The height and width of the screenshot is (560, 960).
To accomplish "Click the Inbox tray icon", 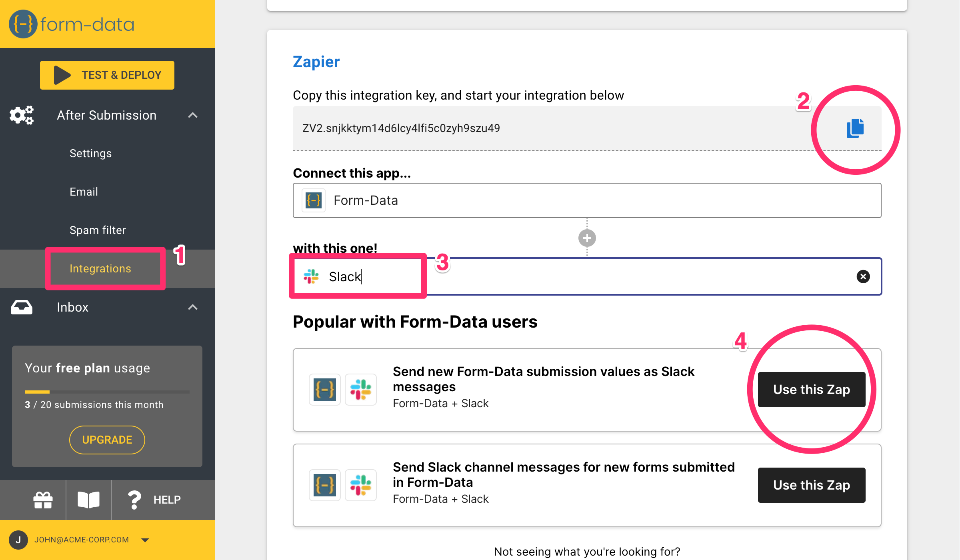I will pos(22,307).
